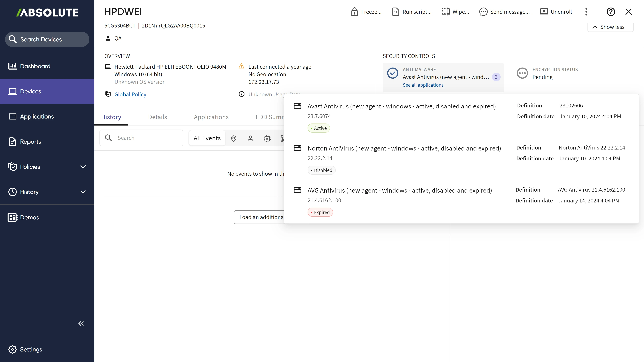Click the anti-malware checkmark status icon
The image size is (644, 362).
coord(393,73)
